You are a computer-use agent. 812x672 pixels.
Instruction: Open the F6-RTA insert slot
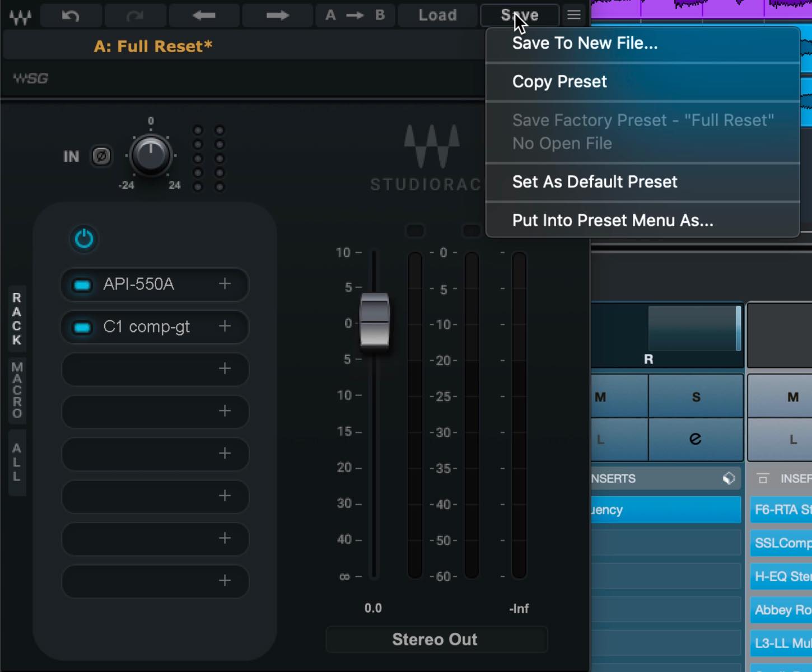click(x=781, y=510)
